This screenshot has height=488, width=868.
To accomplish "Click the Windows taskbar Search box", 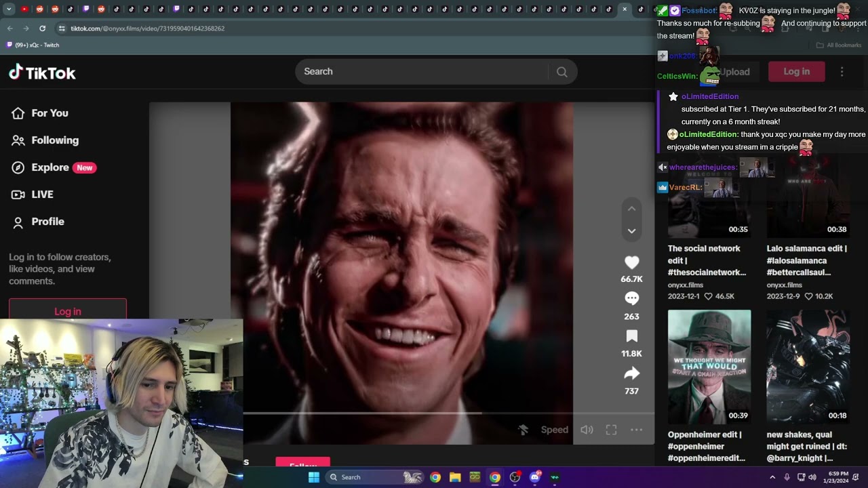I will 375,477.
